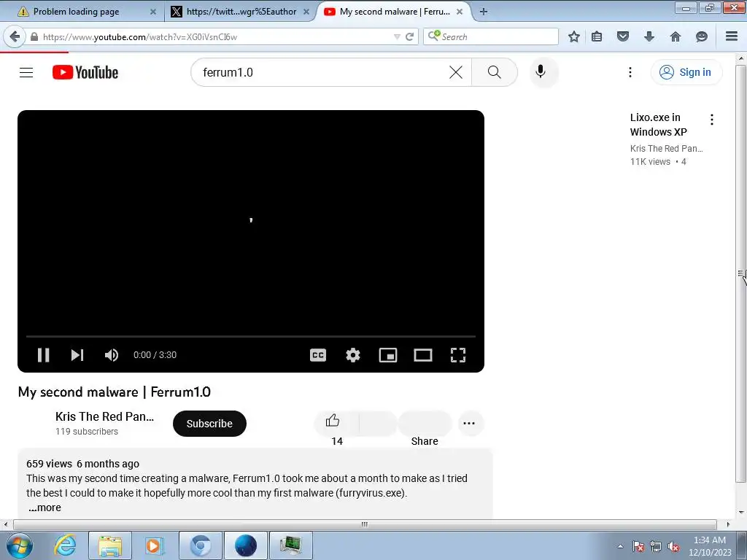Screen dimensions: 747x560
Task: Mute the video volume speaker icon
Action: (112, 355)
